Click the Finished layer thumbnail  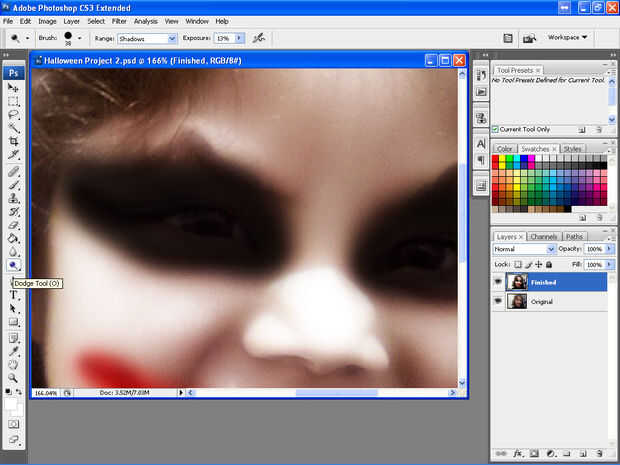517,282
